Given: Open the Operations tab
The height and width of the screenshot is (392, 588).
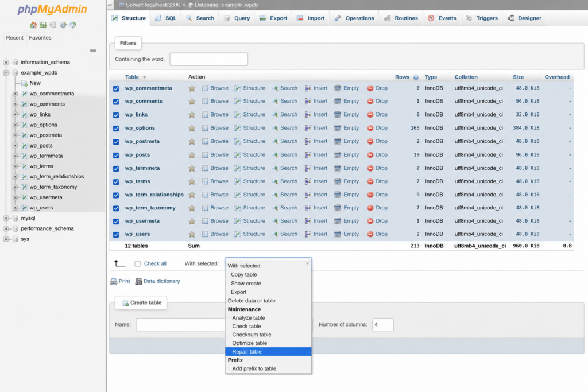Looking at the screenshot, I should pyautogui.click(x=354, y=18).
